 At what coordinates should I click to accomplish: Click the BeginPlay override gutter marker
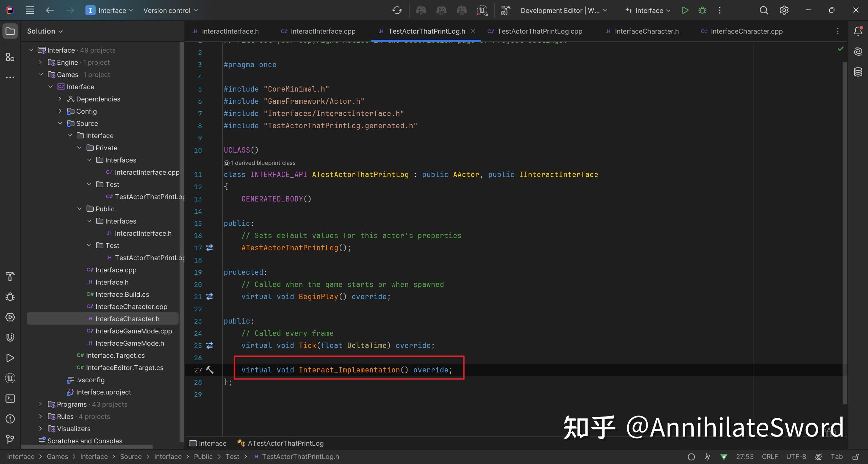click(210, 296)
